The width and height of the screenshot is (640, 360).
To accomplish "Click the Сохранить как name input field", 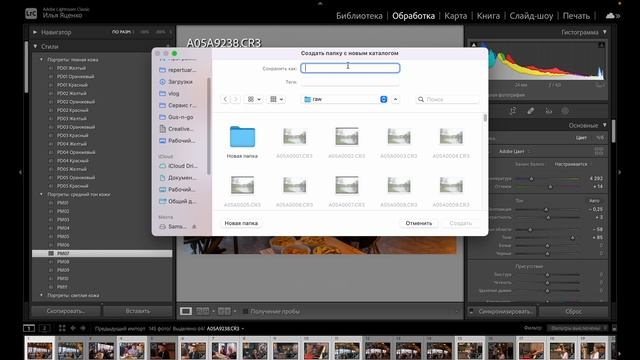I will (x=350, y=68).
